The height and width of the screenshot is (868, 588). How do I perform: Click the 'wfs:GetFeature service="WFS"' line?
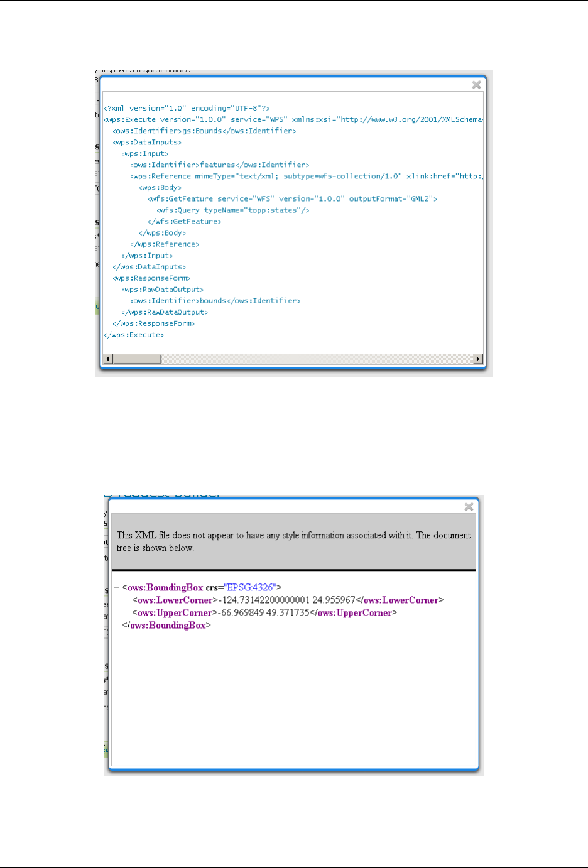coord(292,198)
